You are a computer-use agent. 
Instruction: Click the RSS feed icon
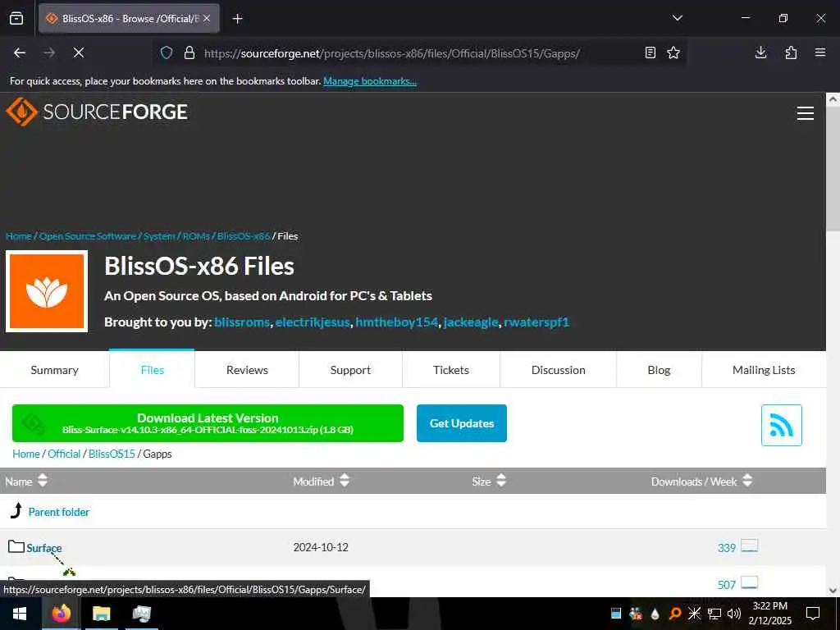[781, 426]
